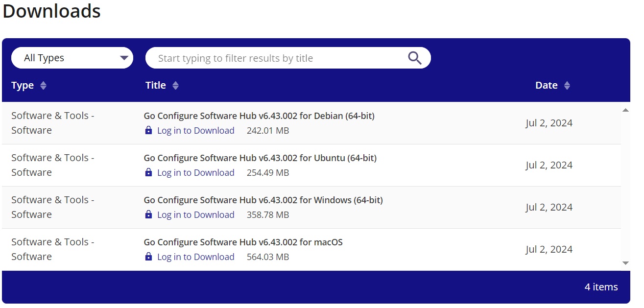Sort by Type column arrows
The width and height of the screenshot is (644, 308).
point(43,86)
